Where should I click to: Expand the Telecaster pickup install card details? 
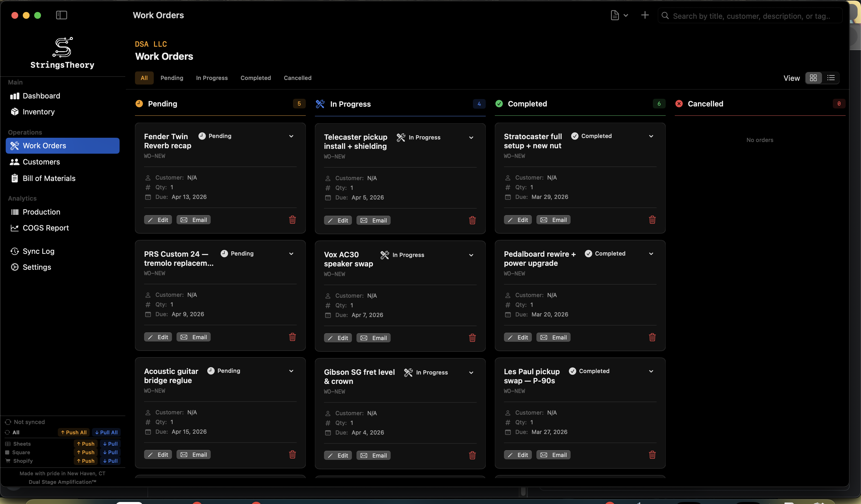click(471, 137)
